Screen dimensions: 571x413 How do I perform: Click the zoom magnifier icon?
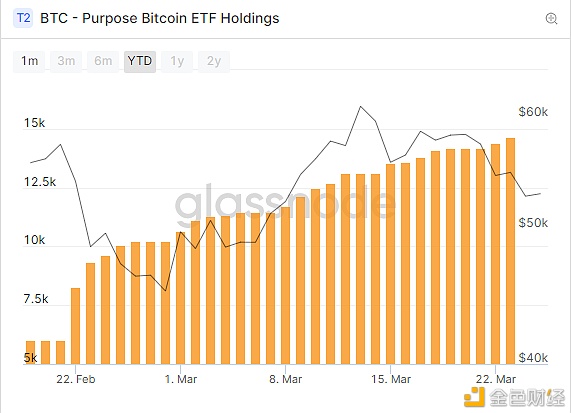(551, 18)
